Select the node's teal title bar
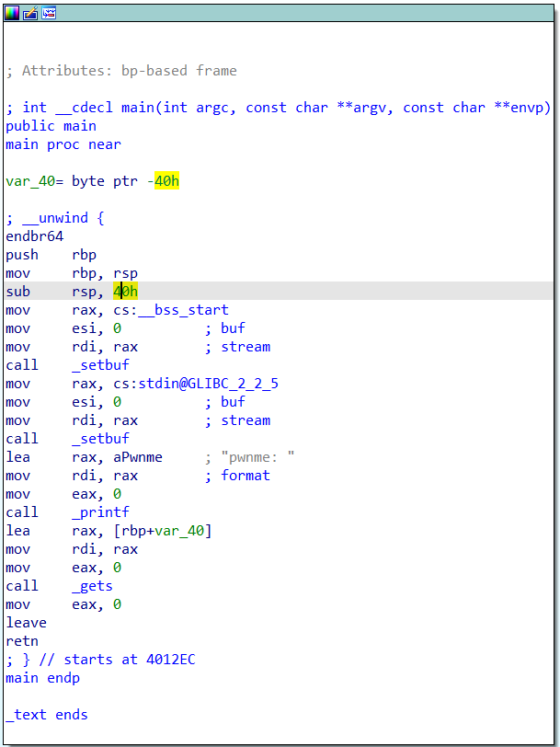The height and width of the screenshot is (747, 560). pos(280,13)
